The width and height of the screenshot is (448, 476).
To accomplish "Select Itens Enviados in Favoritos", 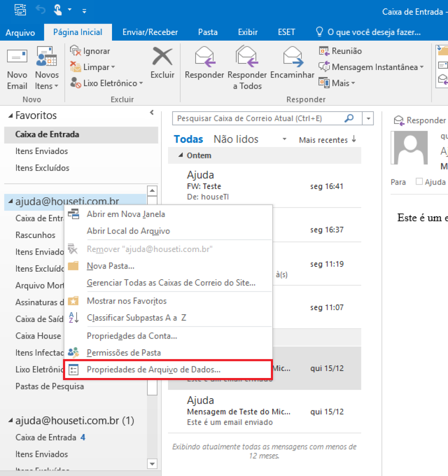I will (x=81, y=151).
